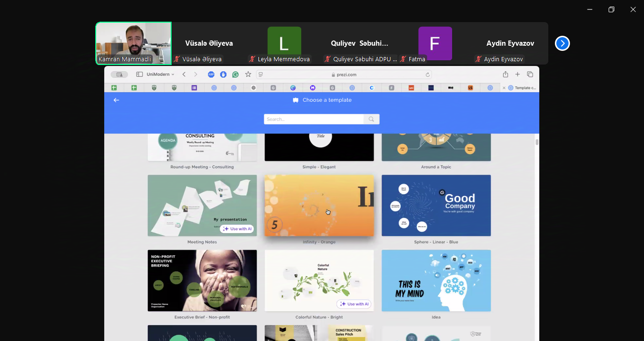644x341 pixels.
Task: Open the tab group picker pill button
Action: click(x=119, y=74)
